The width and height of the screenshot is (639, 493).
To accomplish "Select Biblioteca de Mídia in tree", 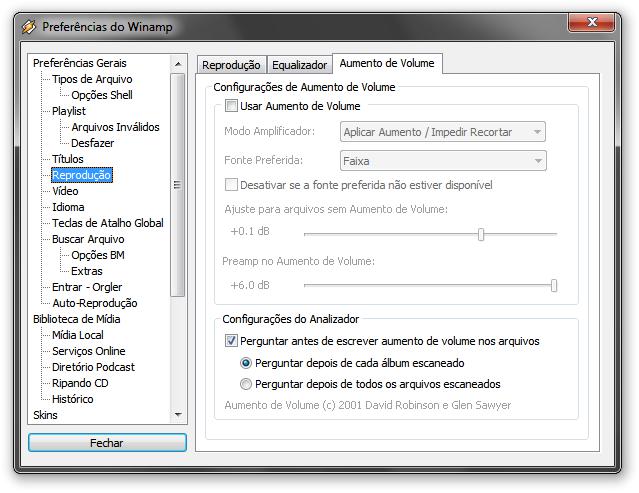I will [x=77, y=319].
